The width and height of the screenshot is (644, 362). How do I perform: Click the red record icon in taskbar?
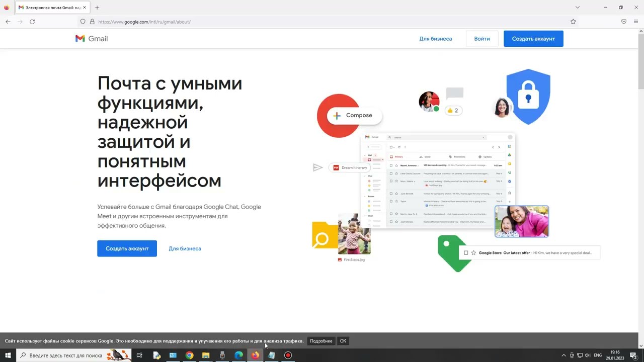point(288,355)
